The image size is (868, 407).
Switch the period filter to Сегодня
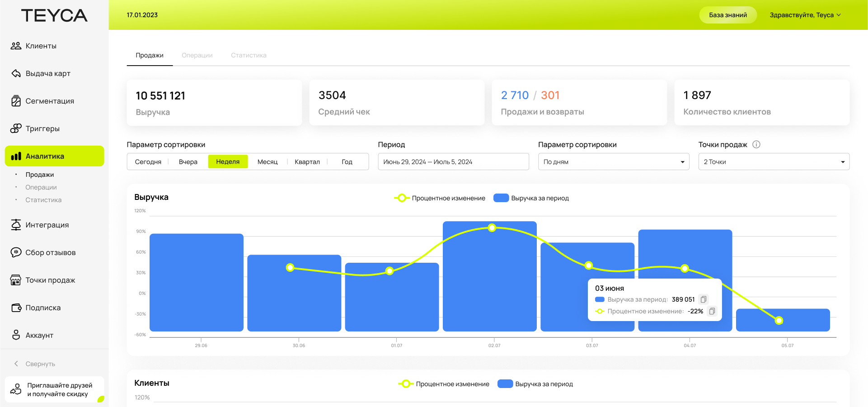point(148,162)
